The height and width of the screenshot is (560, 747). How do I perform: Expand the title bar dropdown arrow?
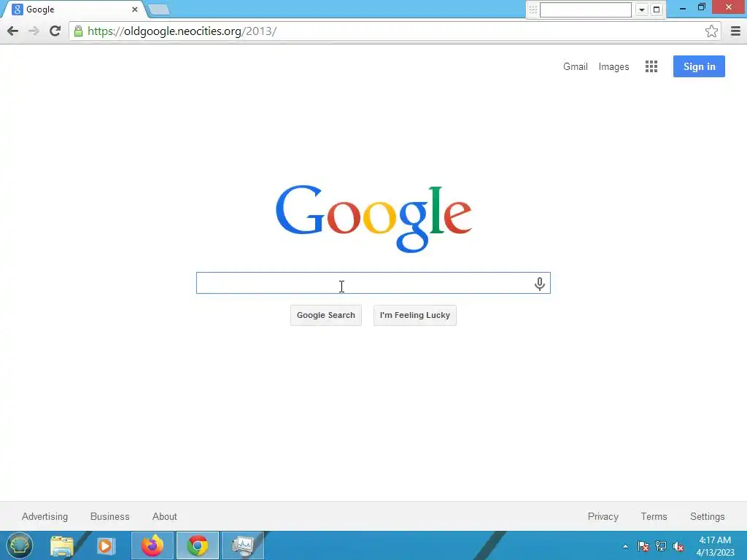tap(642, 9)
